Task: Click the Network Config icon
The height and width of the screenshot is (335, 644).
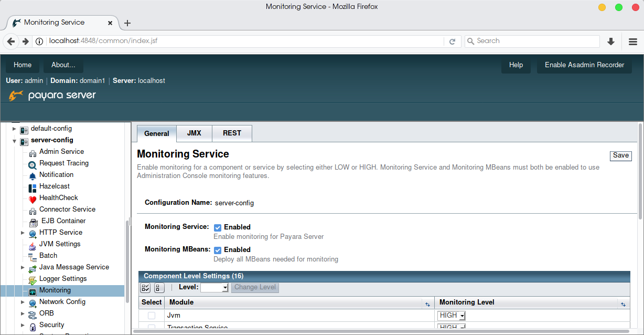Action: (33, 302)
